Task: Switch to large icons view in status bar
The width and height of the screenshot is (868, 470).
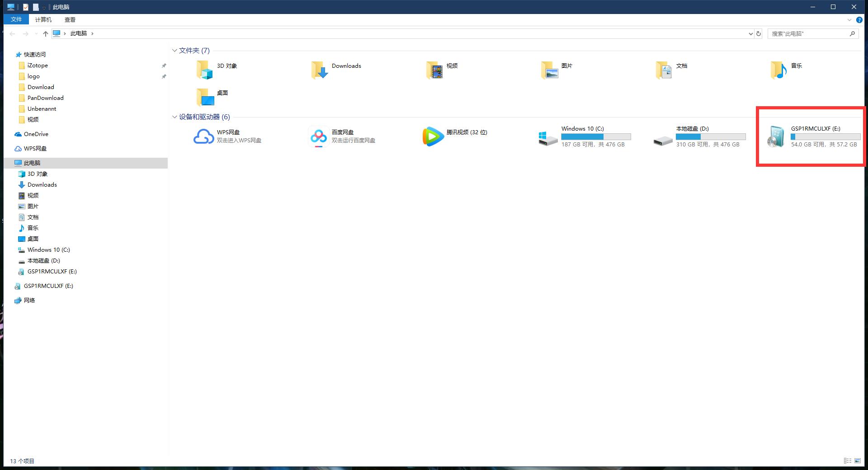Action: [858, 461]
